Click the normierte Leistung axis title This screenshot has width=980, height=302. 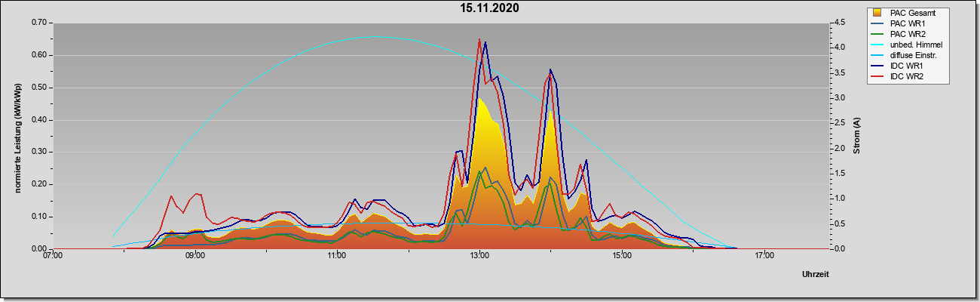17,137
